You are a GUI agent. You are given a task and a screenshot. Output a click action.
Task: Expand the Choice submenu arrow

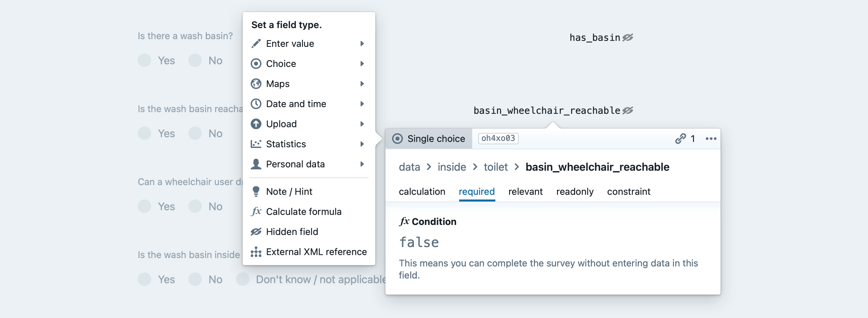(362, 64)
